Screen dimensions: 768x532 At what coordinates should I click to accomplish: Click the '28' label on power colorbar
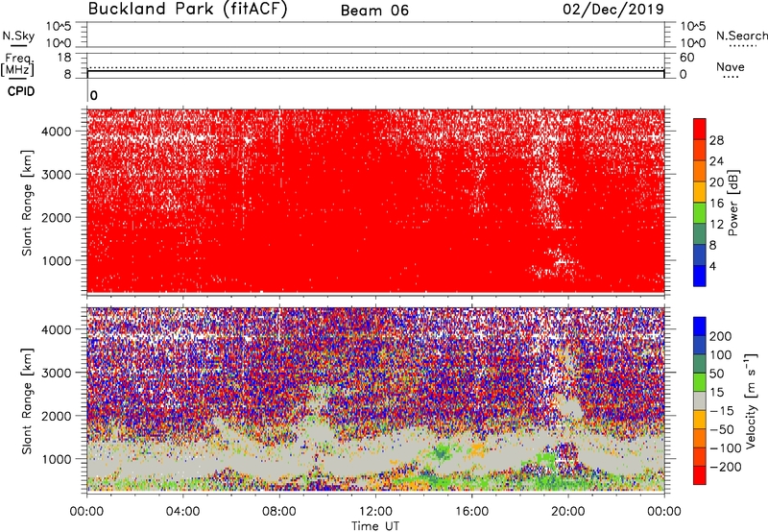pos(716,140)
